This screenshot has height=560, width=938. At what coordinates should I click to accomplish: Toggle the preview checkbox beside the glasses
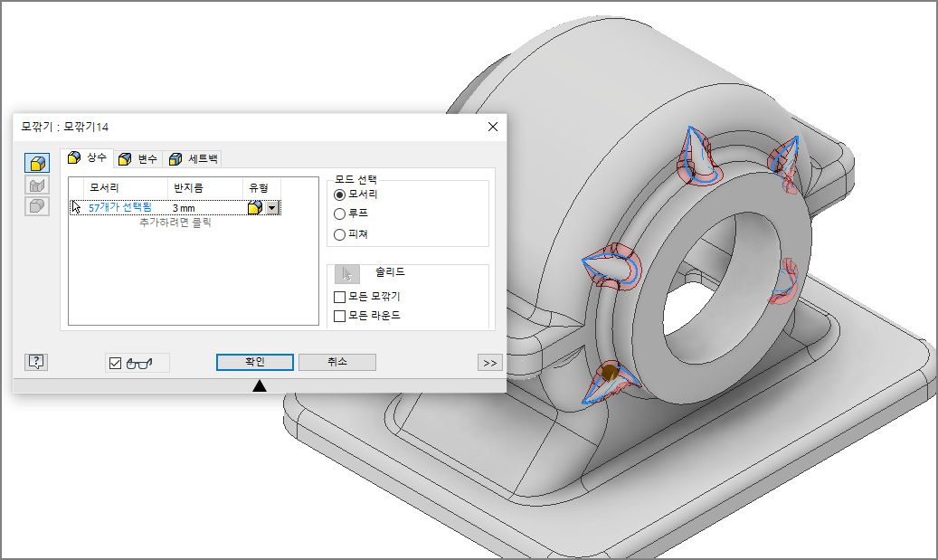click(x=116, y=363)
